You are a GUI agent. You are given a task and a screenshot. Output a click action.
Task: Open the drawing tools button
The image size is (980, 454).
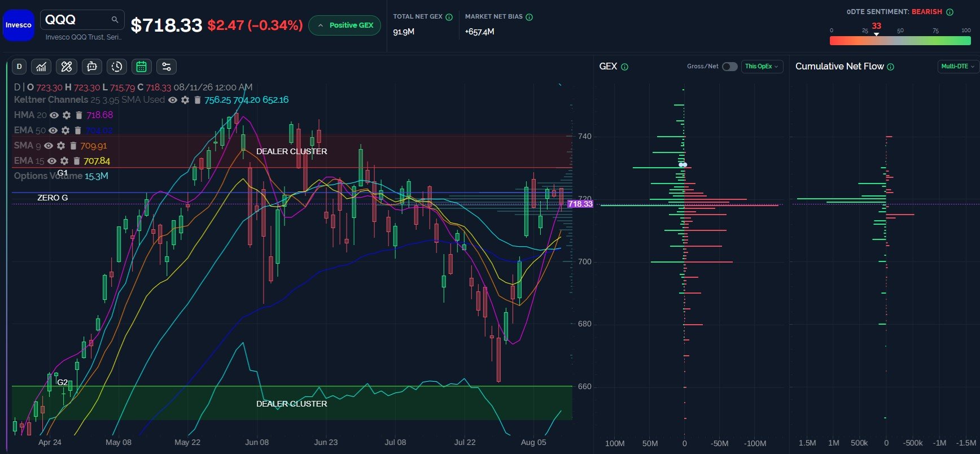pos(67,67)
